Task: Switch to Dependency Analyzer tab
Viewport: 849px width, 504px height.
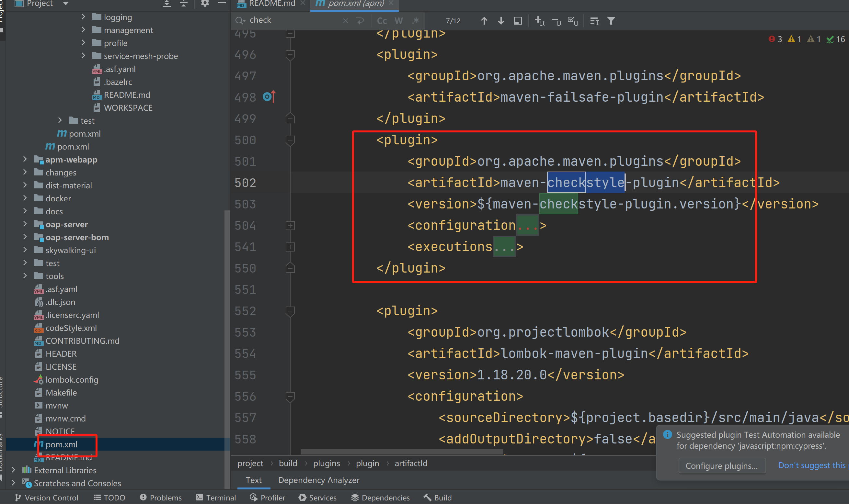Action: tap(318, 480)
